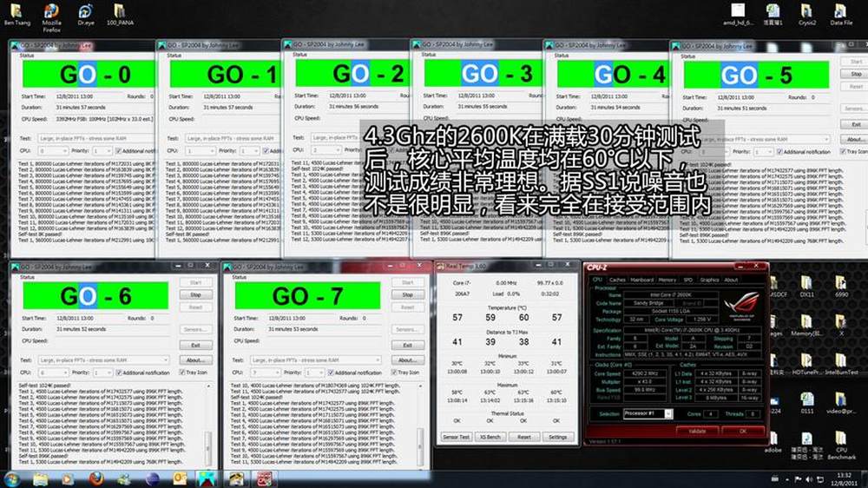This screenshot has height=488, width=868.
Task: Click the 60 temperature reading in Real Temp
Action: [523, 318]
